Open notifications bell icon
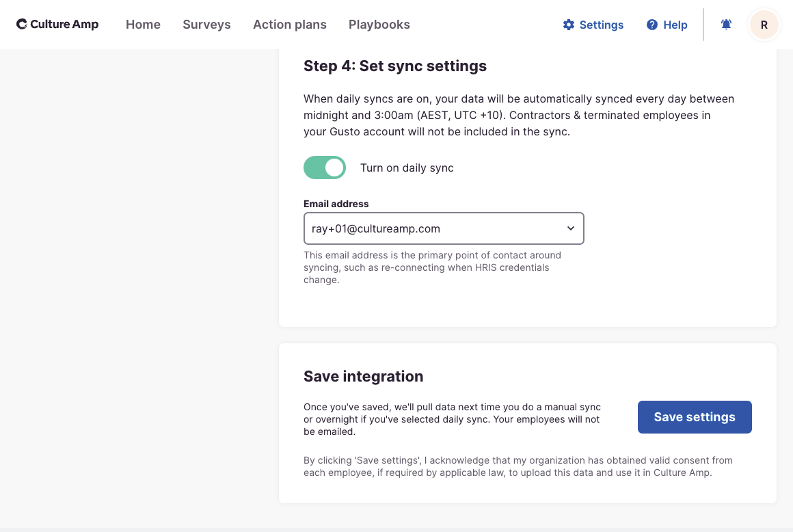The image size is (793, 532). (726, 24)
